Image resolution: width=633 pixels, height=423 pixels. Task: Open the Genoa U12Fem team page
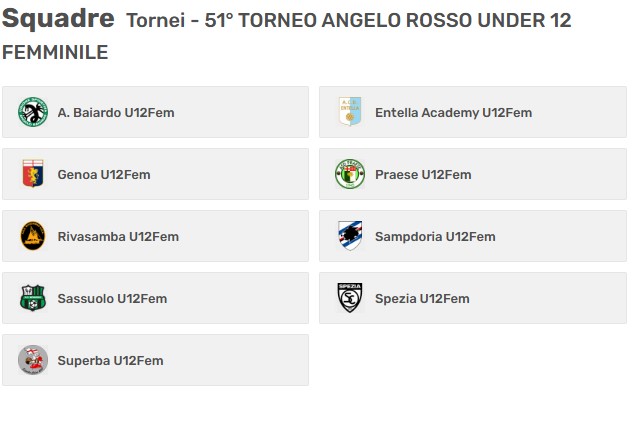(x=104, y=175)
